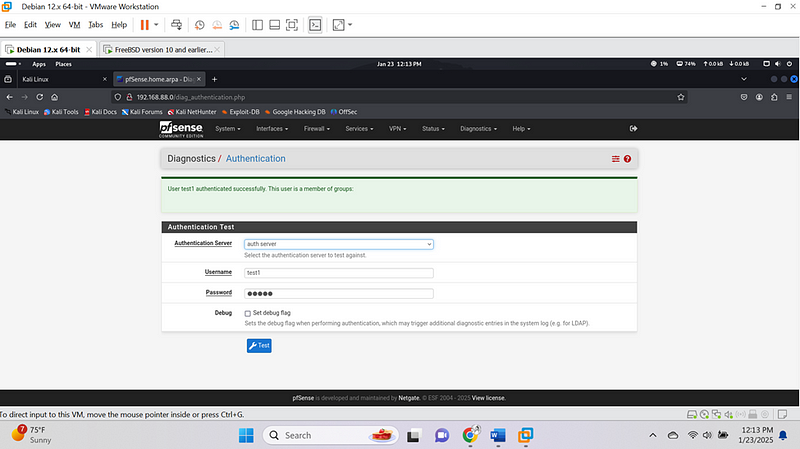
Task: Expand pfSense VPN menu
Action: [x=397, y=129]
